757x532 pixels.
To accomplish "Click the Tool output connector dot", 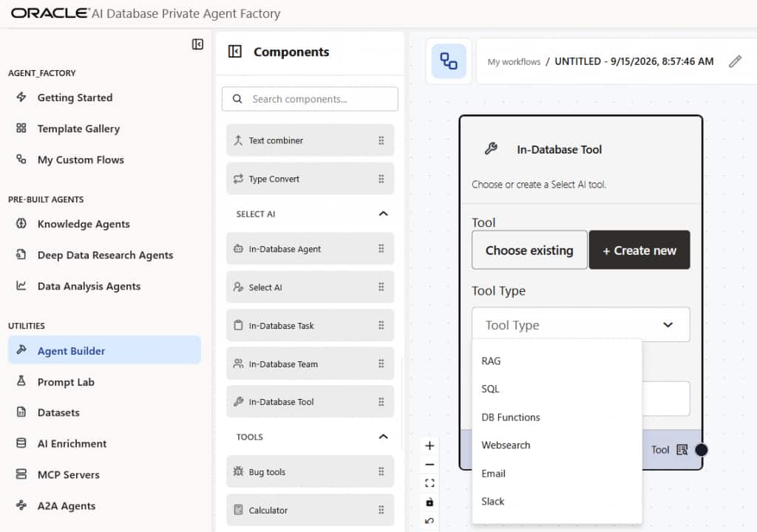I will pyautogui.click(x=701, y=450).
